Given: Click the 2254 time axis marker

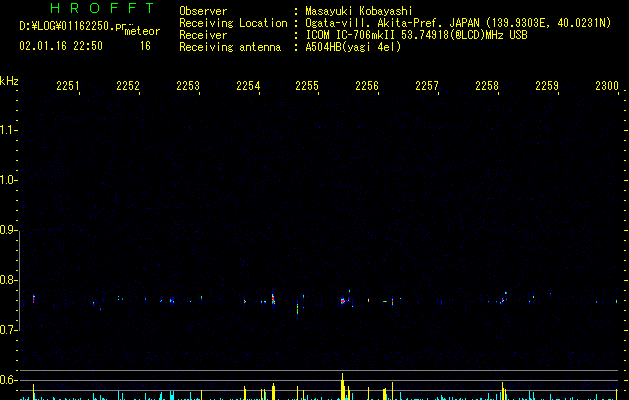Looking at the screenshot, I should click(x=248, y=85).
